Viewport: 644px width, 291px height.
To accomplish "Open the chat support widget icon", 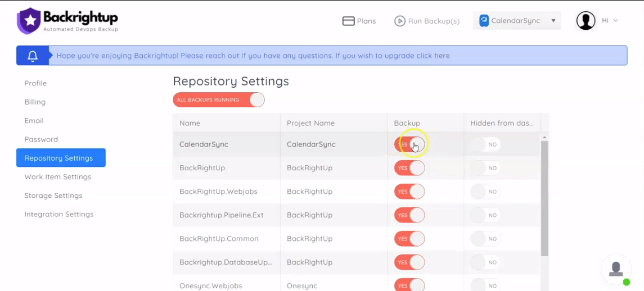I will pyautogui.click(x=616, y=270).
